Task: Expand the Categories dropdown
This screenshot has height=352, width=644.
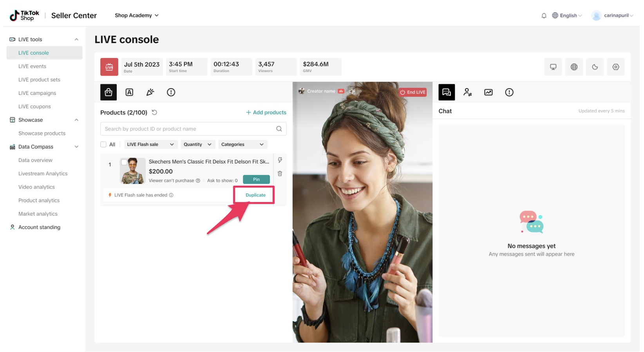Action: coord(242,145)
